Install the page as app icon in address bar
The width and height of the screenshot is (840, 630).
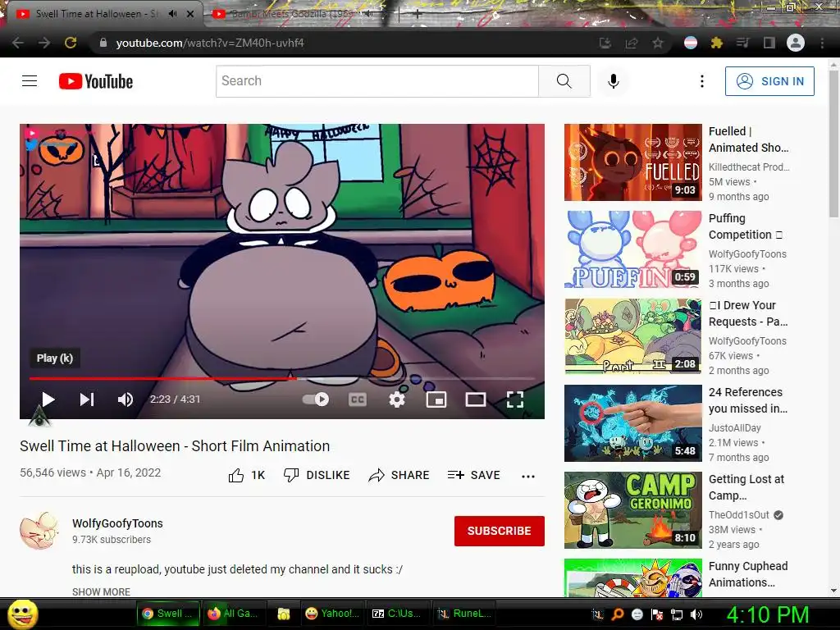click(605, 43)
